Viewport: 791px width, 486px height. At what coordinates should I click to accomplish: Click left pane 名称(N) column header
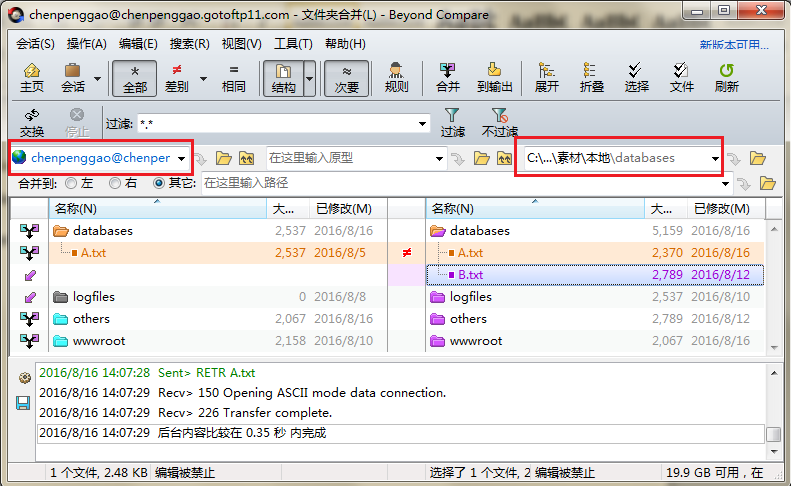(x=157, y=208)
